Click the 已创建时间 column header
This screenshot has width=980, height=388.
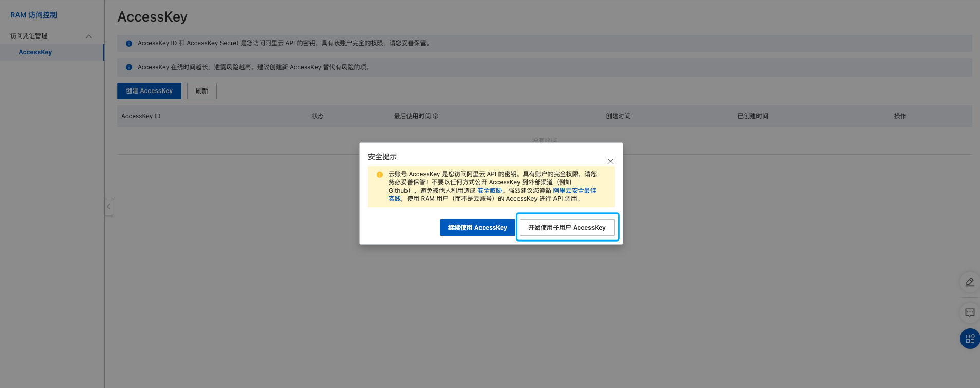click(753, 116)
